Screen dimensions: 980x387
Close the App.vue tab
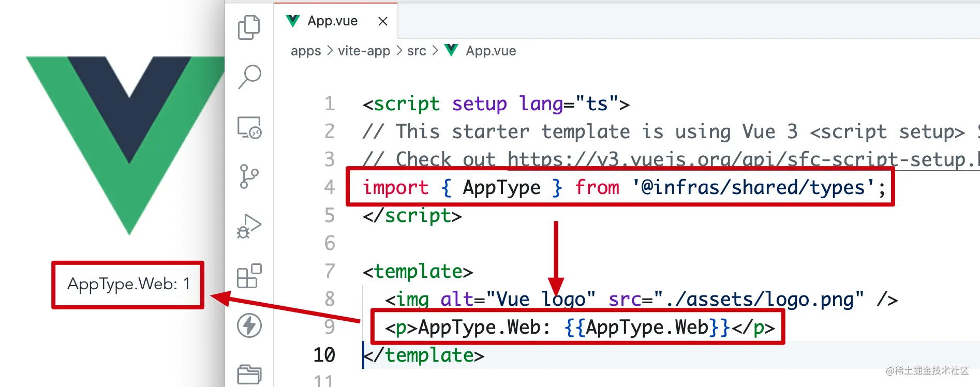coord(383,21)
